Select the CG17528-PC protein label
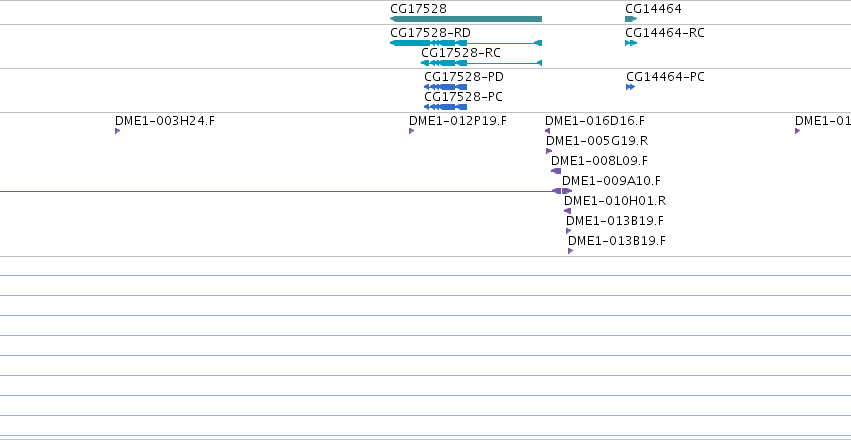This screenshot has width=851, height=440. coord(463,97)
